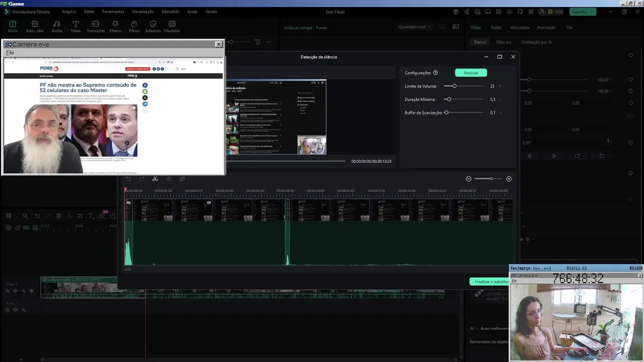This screenshot has height=362, width=644.
Task: Open the Transições library tab
Action: (96, 27)
